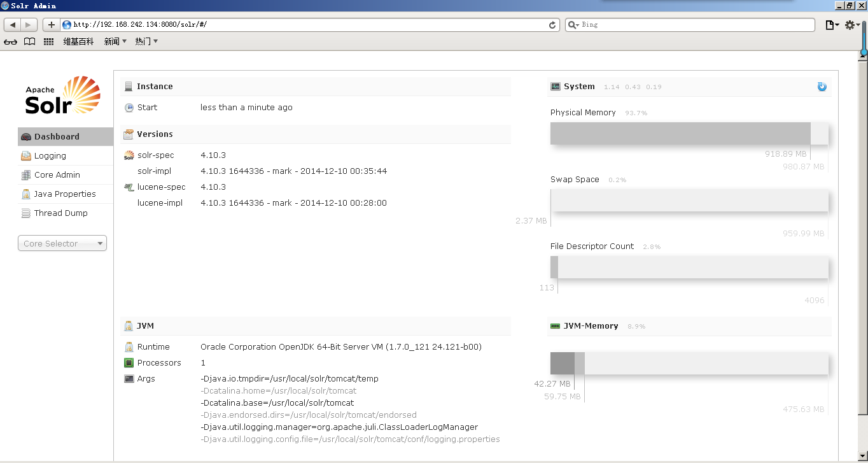The height and width of the screenshot is (463, 868).
Task: Open a new tab with the plus button
Action: click(52, 25)
